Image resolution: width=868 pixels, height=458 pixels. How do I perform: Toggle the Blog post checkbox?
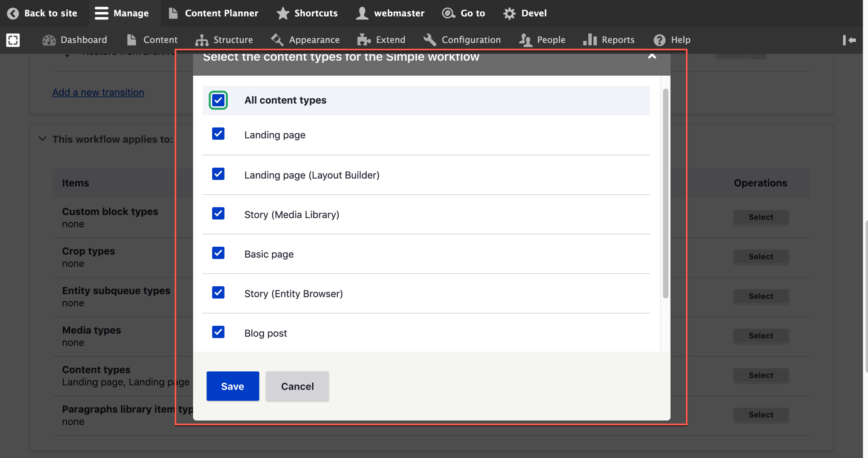218,332
